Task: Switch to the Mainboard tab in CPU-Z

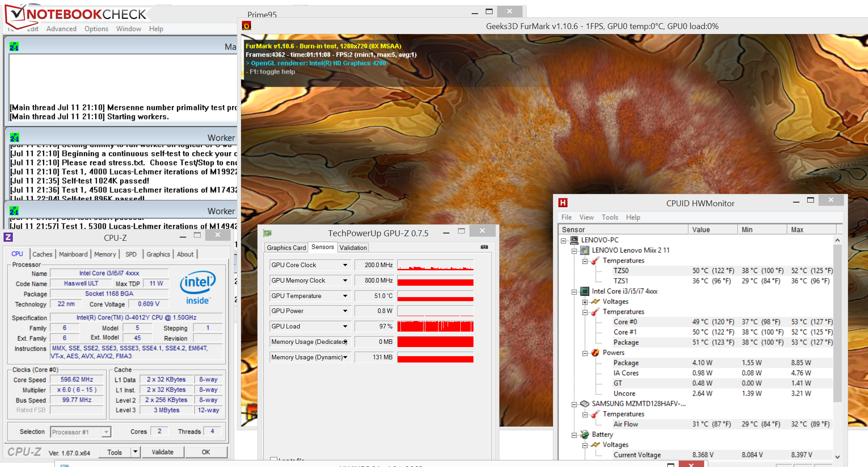Action: click(73, 254)
